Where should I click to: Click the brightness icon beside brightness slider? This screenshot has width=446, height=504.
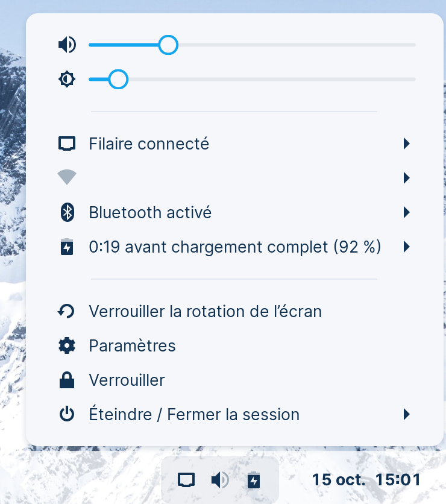tap(67, 80)
